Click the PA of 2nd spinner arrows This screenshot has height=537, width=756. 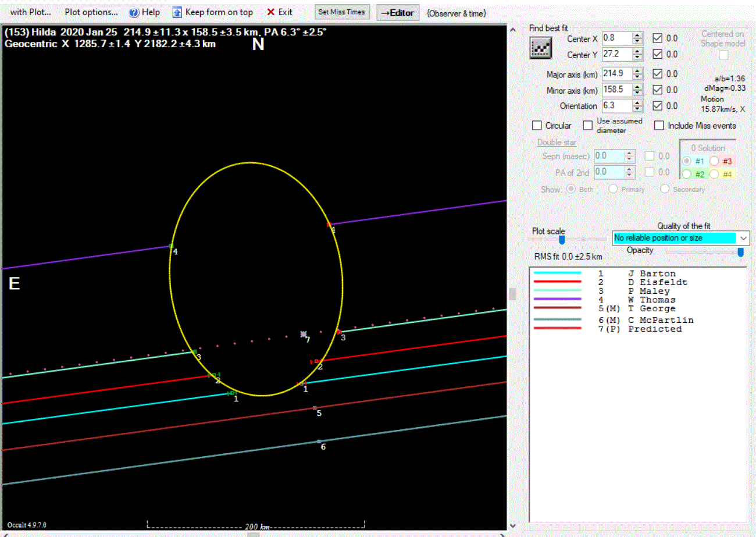(630, 172)
